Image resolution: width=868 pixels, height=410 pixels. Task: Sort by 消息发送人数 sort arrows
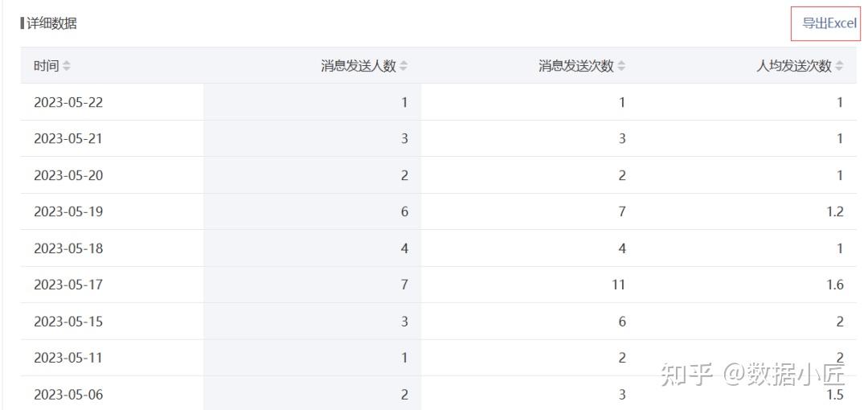403,66
